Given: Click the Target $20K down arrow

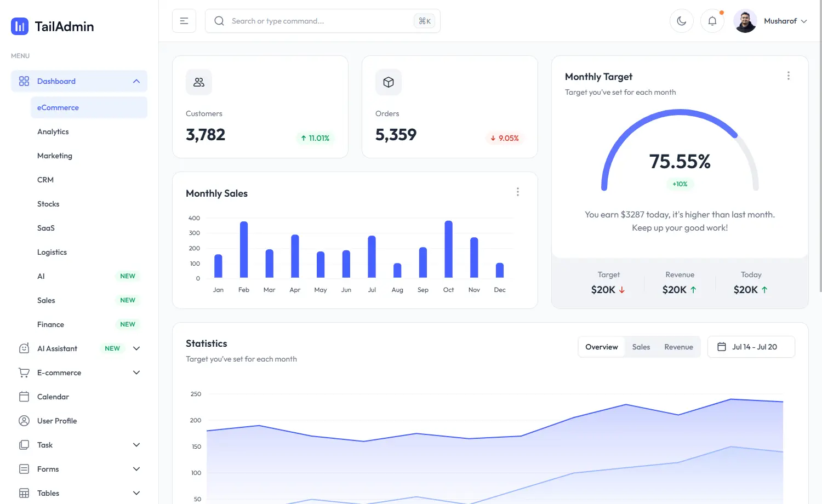Looking at the screenshot, I should pos(622,290).
